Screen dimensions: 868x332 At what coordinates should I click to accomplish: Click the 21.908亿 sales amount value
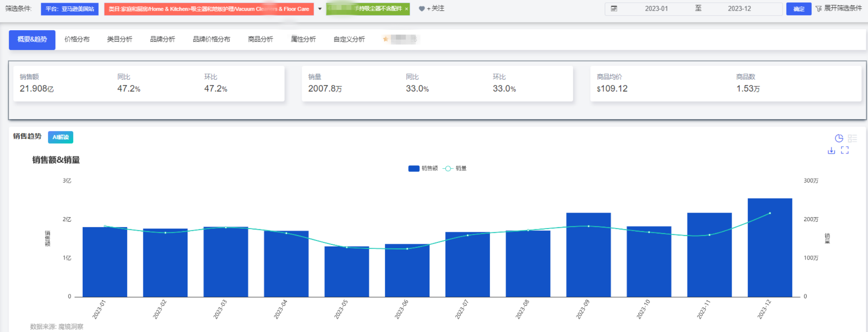tap(37, 89)
